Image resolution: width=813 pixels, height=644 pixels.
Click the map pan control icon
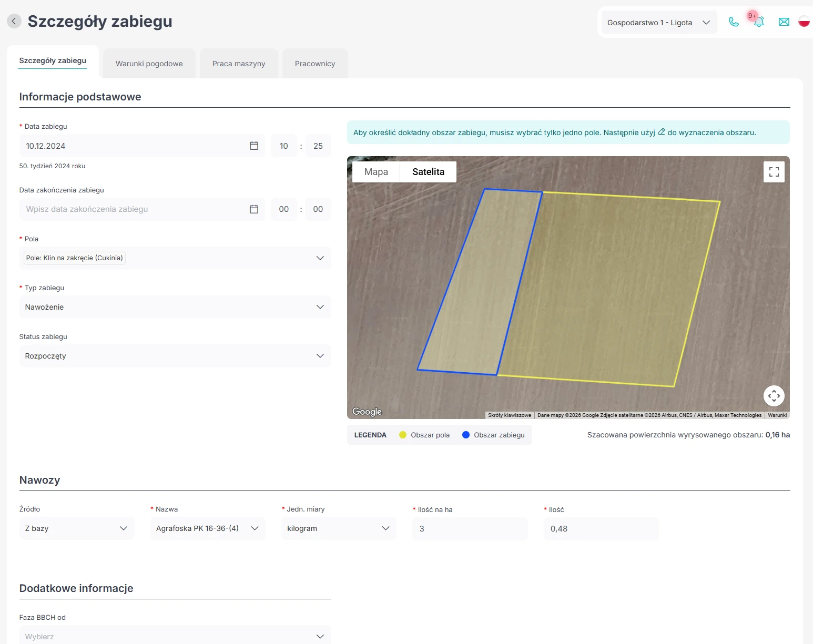tap(774, 396)
